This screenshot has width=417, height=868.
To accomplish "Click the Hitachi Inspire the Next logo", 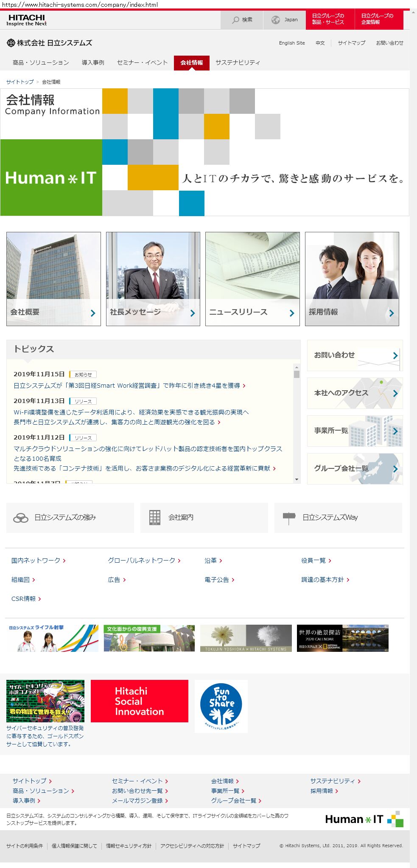I will coord(26,20).
